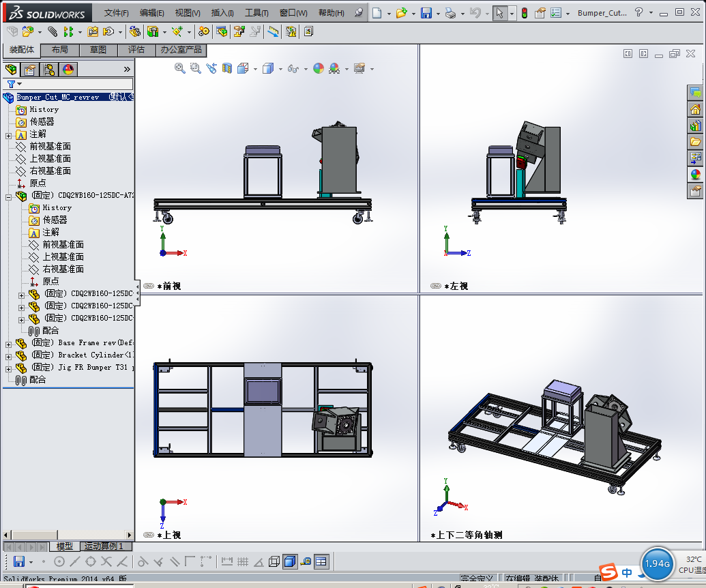Screen dimensions: 706x588
Task: Open the View Orientation dropdown arrow
Action: pyautogui.click(x=255, y=70)
